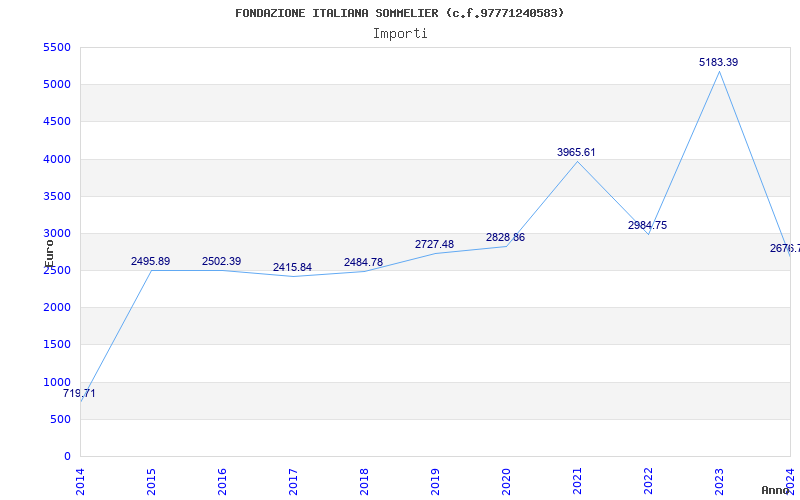Click the 2016 x-axis year label

(x=222, y=482)
